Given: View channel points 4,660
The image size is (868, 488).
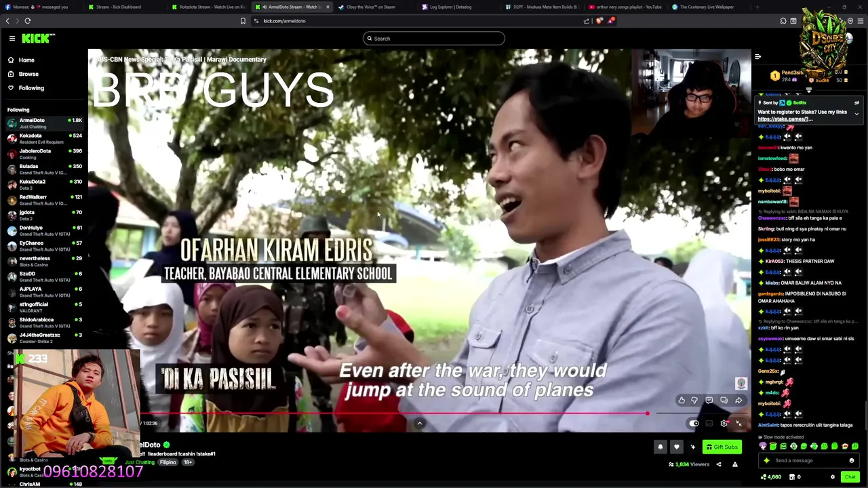Looking at the screenshot, I should pos(771,477).
